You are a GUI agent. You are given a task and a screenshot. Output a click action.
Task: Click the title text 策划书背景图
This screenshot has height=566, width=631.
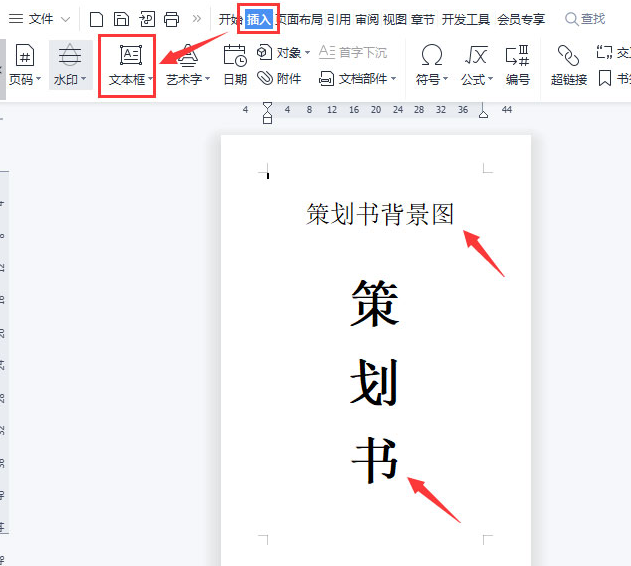click(x=380, y=214)
